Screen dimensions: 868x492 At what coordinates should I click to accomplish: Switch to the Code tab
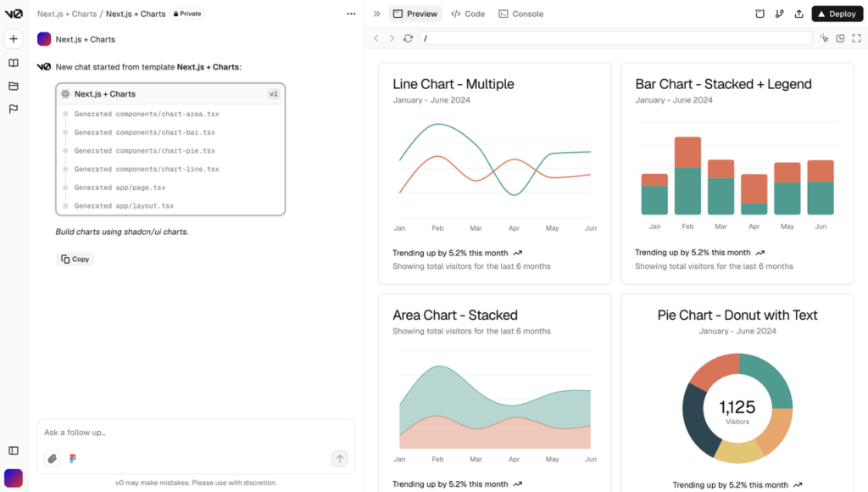tap(468, 14)
